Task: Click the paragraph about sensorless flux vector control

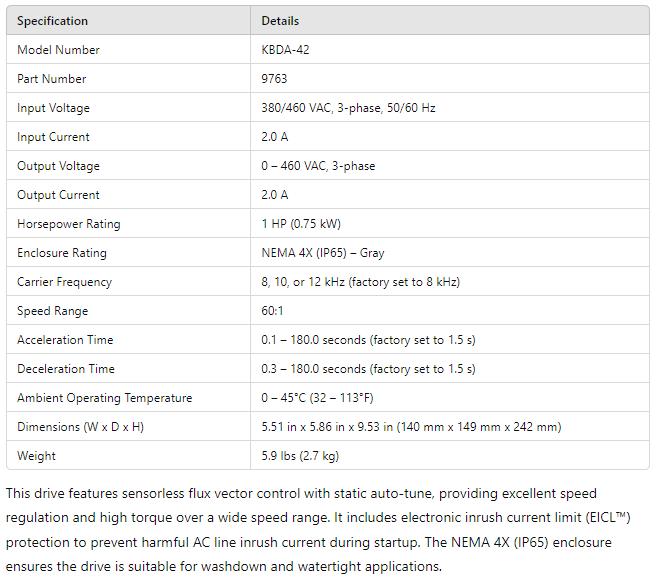Action: pos(320,530)
